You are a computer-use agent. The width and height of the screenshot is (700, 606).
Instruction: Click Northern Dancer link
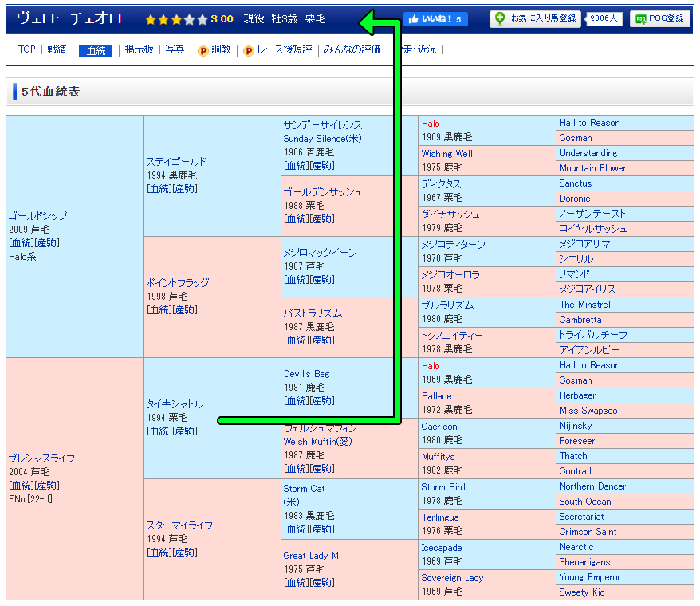(592, 486)
